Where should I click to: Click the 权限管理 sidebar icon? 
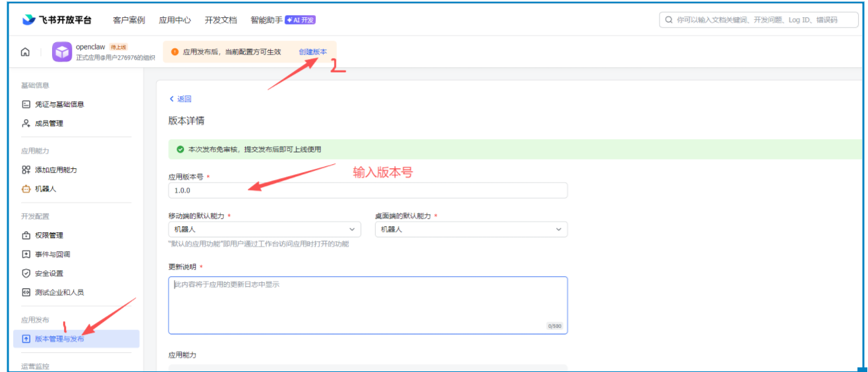click(26, 235)
